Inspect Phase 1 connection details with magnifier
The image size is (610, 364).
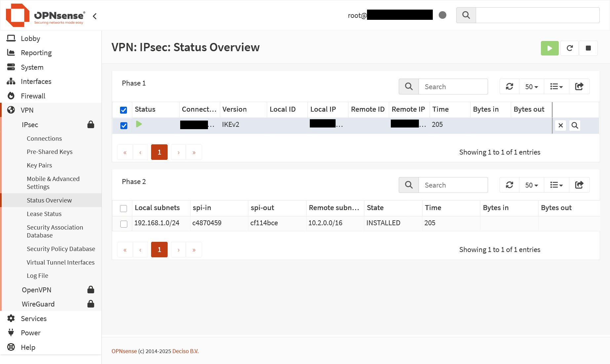click(x=575, y=126)
